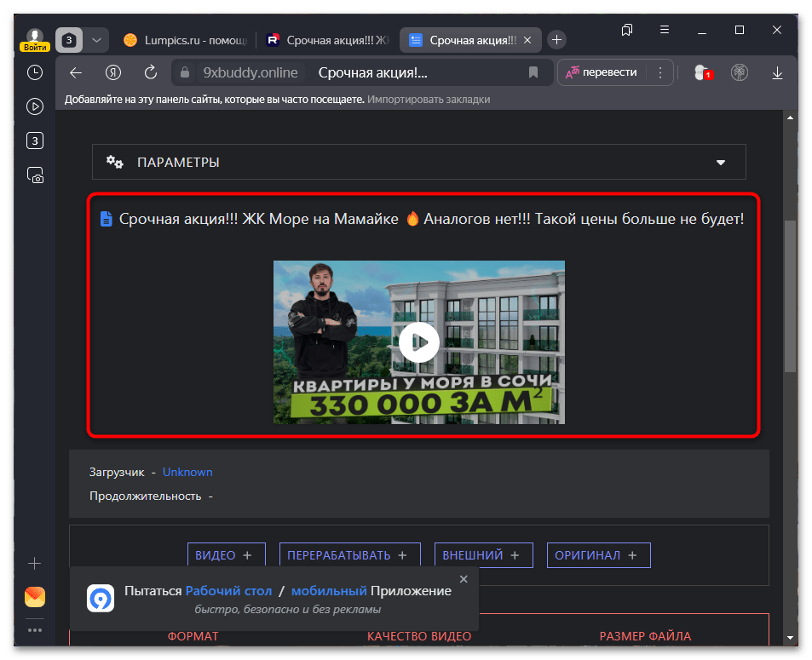
Task: Open the мобильный app link
Action: [x=329, y=591]
